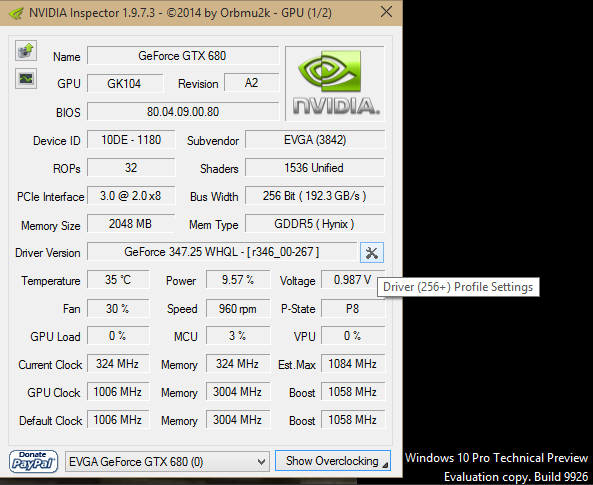Viewport: 593px width, 485px height.
Task: Click the PCIe Interface label
Action: coord(50,197)
